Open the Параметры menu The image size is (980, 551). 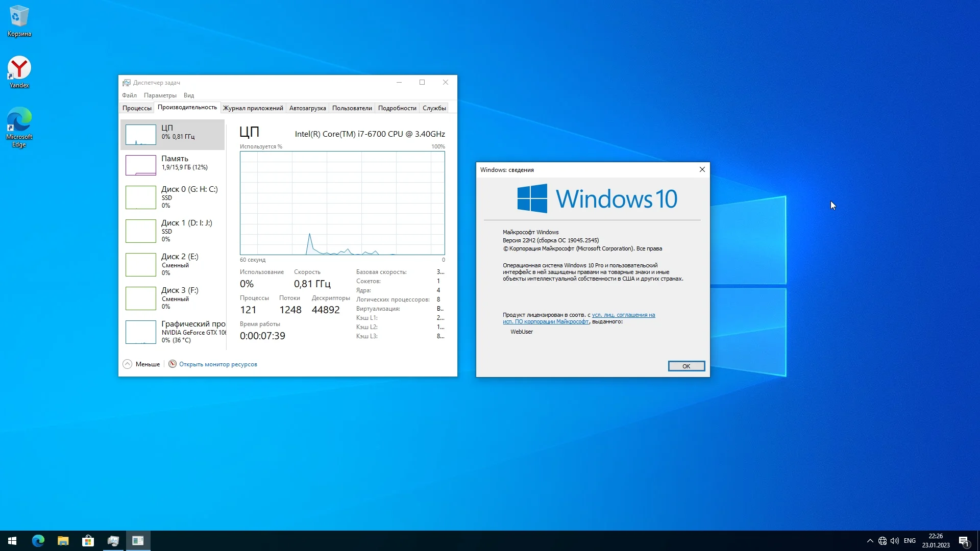pyautogui.click(x=160, y=95)
